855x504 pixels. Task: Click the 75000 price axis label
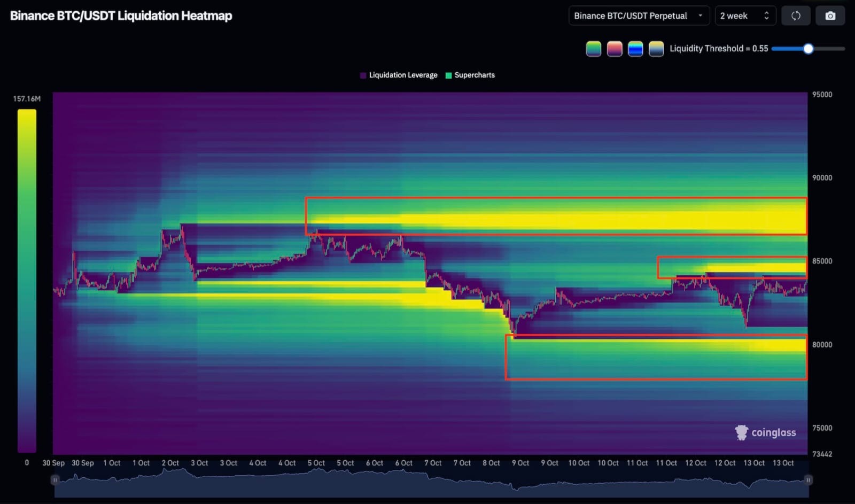(822, 428)
